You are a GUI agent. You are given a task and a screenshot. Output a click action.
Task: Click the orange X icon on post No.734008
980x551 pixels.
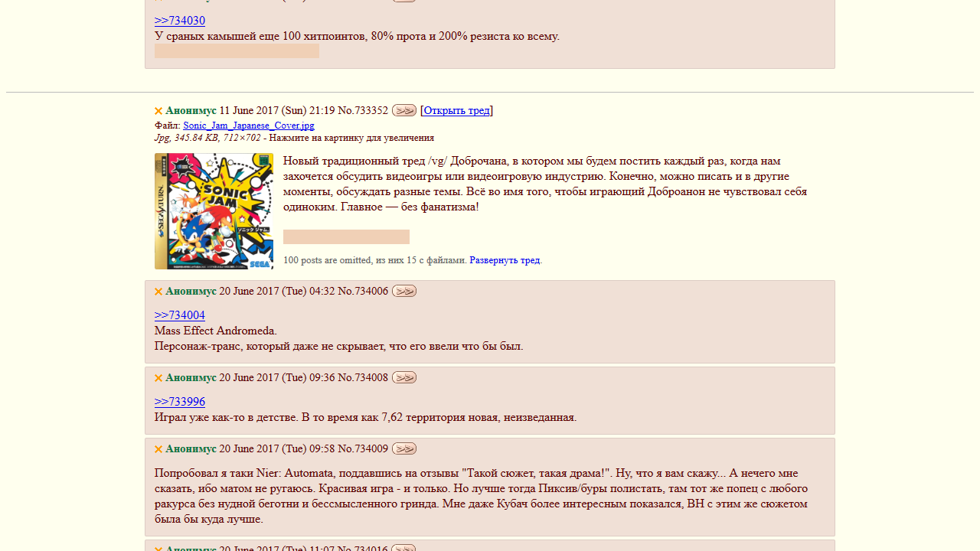click(x=158, y=378)
